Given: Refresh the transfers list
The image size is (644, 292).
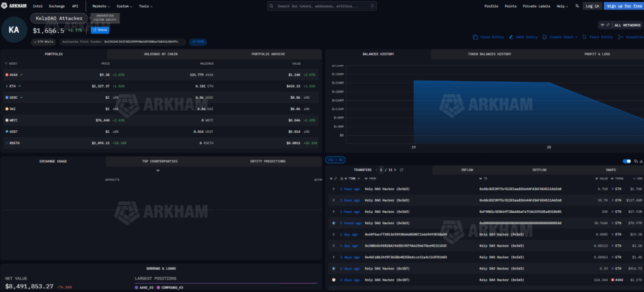Looking at the screenshot, I should coord(401,170).
